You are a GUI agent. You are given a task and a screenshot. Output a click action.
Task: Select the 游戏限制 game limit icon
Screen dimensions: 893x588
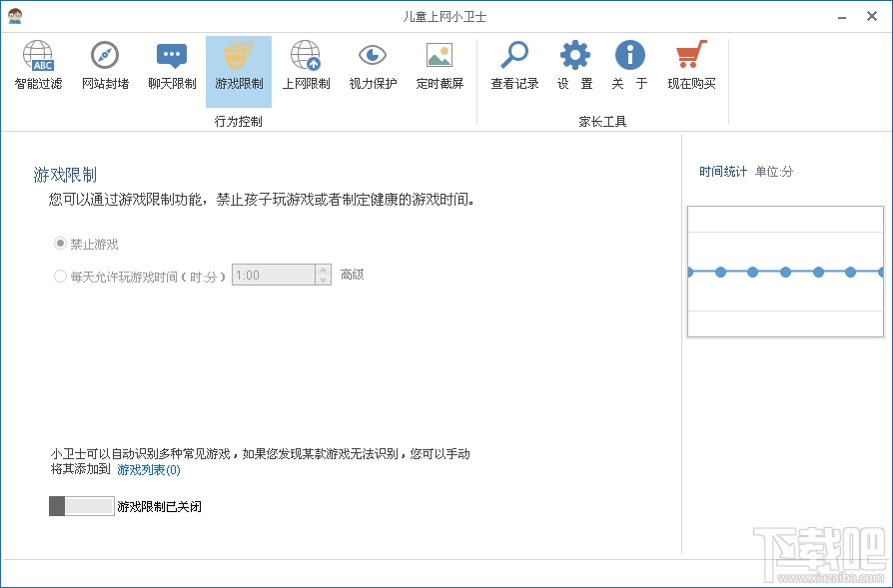[x=238, y=62]
